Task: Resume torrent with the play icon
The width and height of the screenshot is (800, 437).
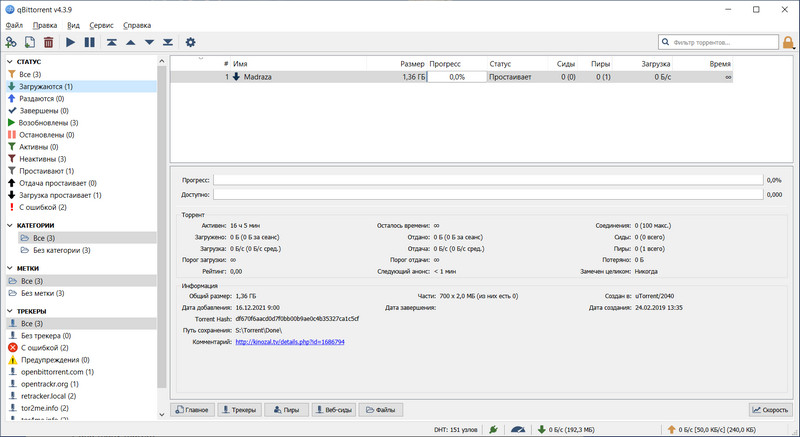Action: (x=71, y=42)
